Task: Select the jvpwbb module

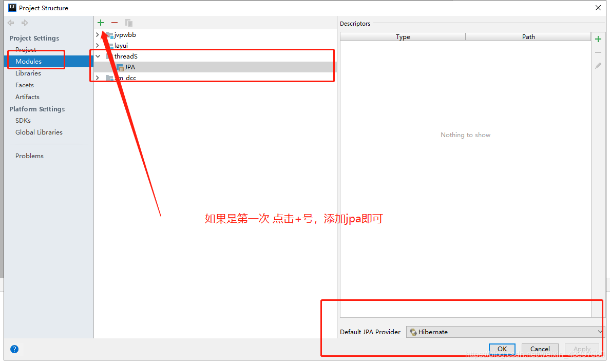Action: click(x=125, y=34)
